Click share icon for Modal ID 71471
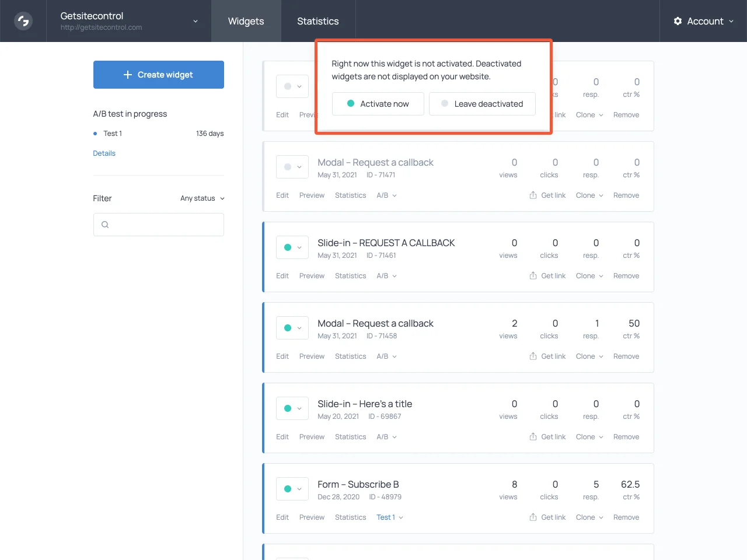747x560 pixels. click(x=533, y=195)
